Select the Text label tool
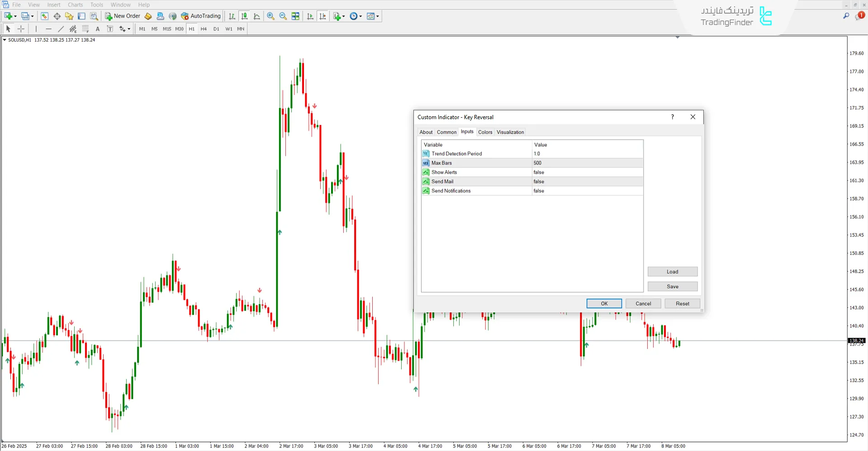 pyautogui.click(x=98, y=29)
